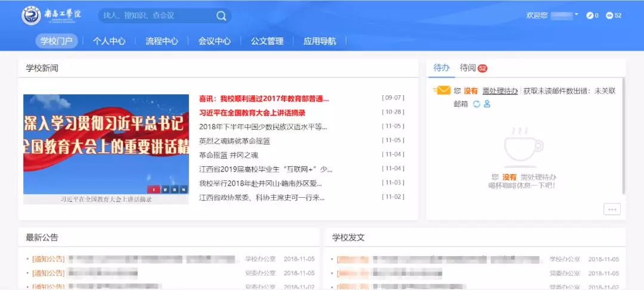Open news 英烈之魂铸就革命摇篮
644x290 pixels.
[x=234, y=141]
